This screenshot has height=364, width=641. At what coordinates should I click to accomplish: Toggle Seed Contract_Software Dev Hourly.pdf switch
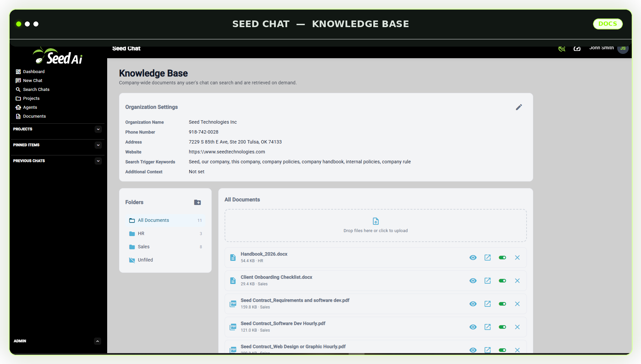click(x=502, y=327)
